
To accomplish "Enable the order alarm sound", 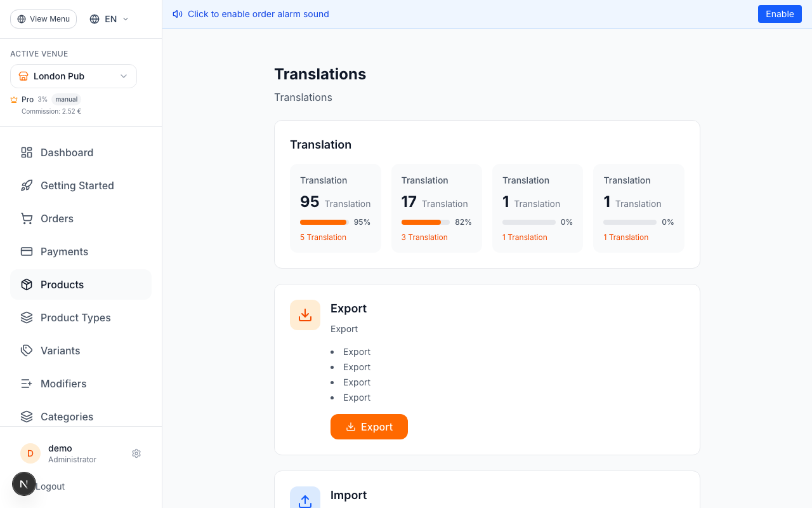I will tap(780, 13).
